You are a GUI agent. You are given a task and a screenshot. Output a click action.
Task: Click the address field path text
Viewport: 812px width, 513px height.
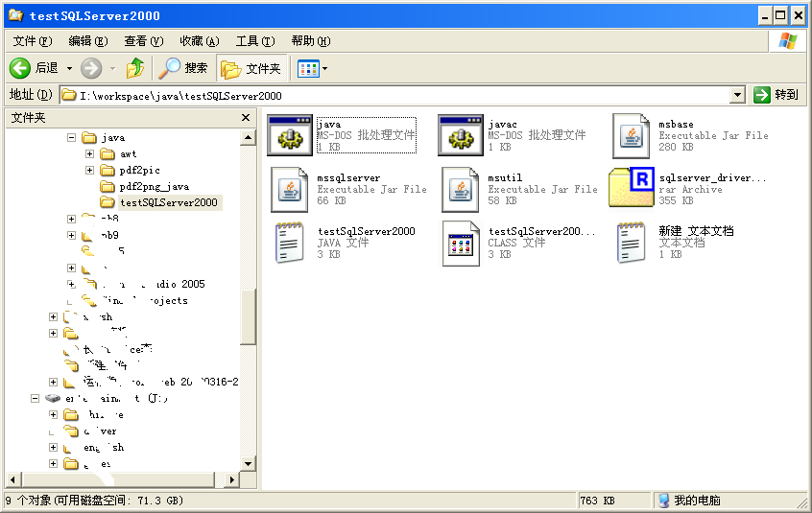[x=180, y=96]
